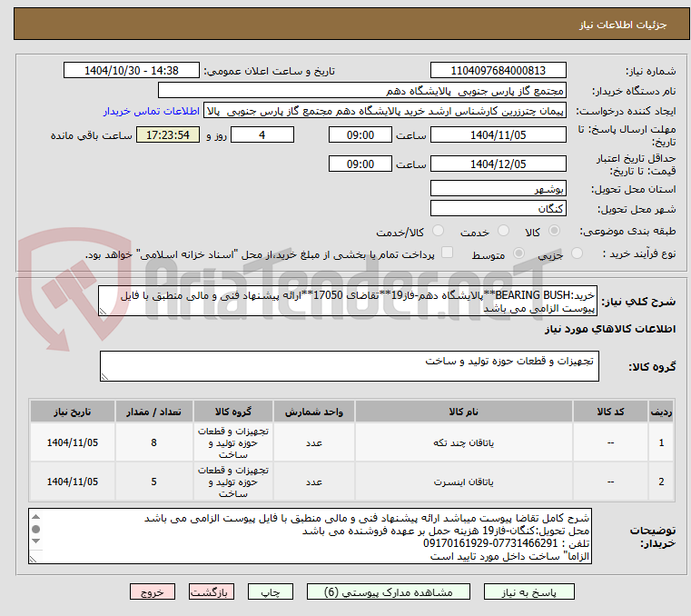This screenshot has height=616, width=691.
Task: Click the خروج exit button
Action: 153,591
